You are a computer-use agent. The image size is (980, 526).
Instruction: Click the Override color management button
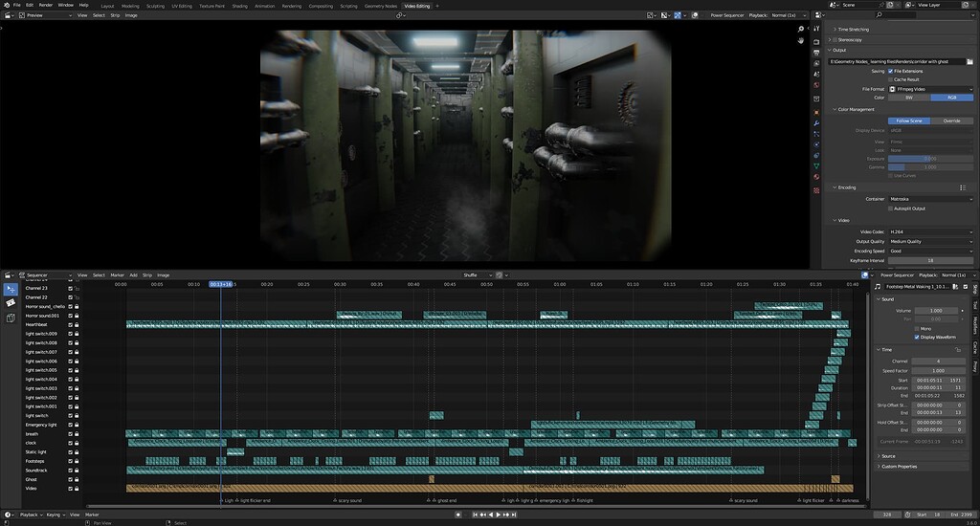point(951,121)
